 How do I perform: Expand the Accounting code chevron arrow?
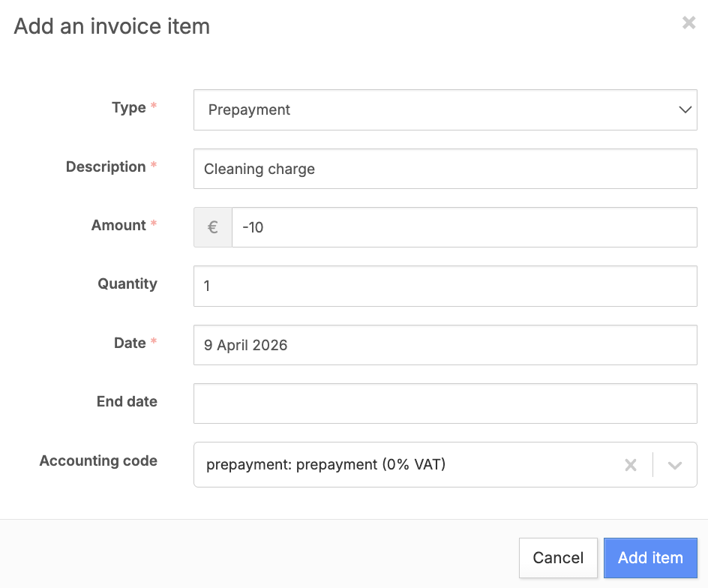point(675,465)
